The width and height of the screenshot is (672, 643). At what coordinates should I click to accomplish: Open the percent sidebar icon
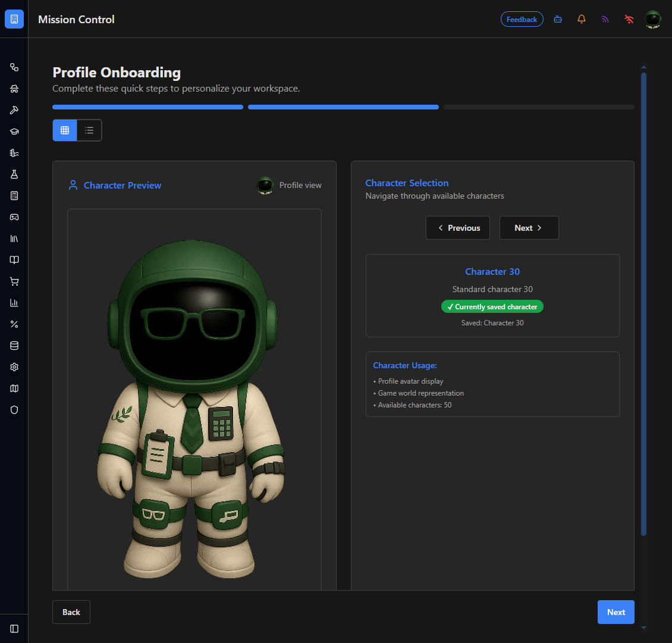click(14, 325)
